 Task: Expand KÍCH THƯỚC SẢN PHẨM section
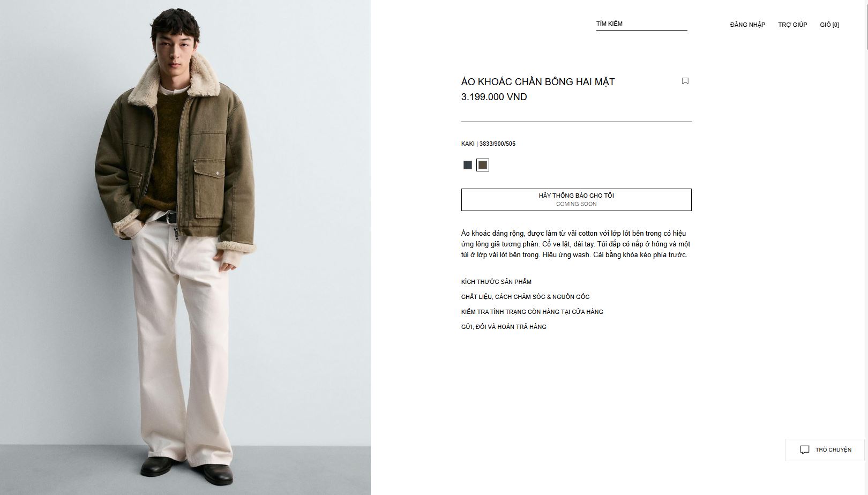(x=496, y=282)
